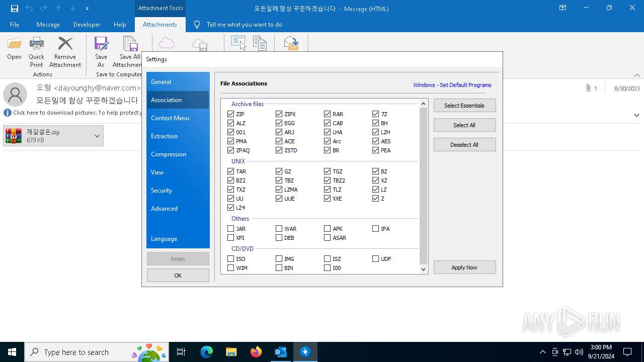Uncheck the RAR file association
The height and width of the screenshot is (362, 644).
click(x=328, y=114)
